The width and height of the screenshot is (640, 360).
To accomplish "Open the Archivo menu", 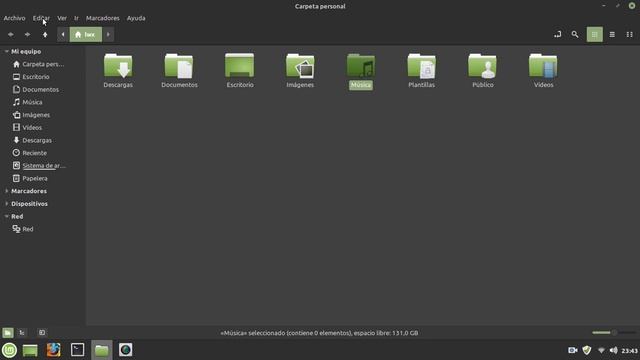I will [x=14, y=18].
